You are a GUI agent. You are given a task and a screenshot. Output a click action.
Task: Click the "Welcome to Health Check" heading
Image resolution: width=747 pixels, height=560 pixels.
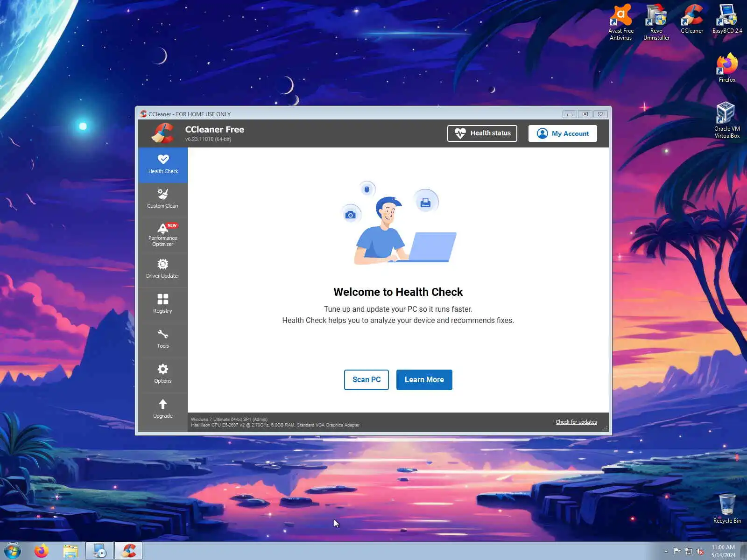tap(398, 292)
